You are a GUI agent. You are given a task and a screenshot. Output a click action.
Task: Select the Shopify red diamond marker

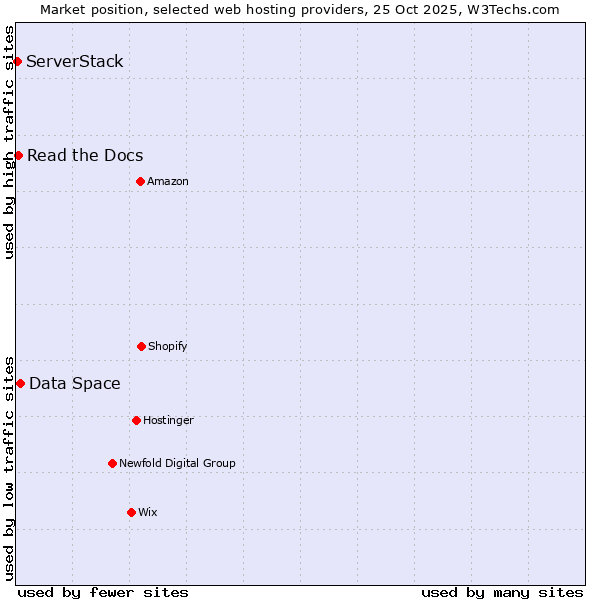(x=141, y=346)
